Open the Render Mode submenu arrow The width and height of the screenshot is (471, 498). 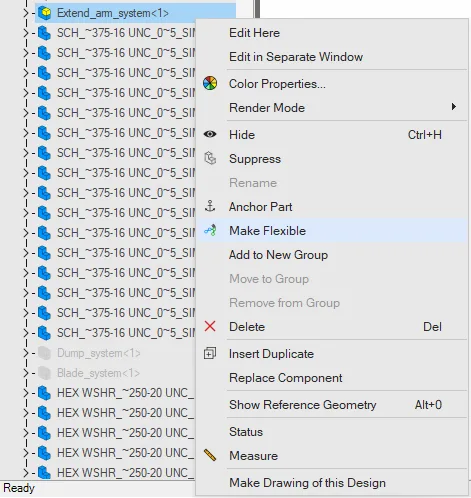point(453,107)
